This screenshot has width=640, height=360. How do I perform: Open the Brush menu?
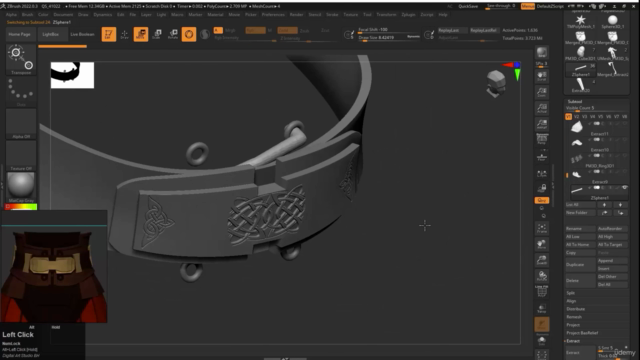click(27, 15)
